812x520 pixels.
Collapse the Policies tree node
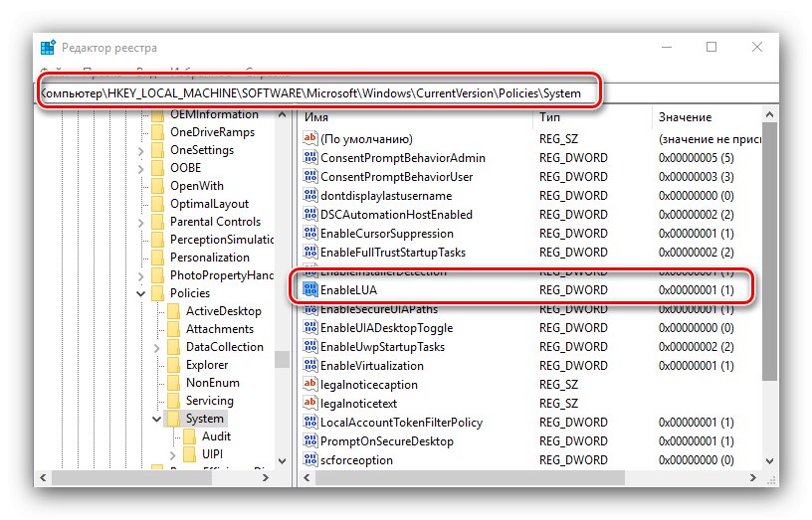tap(141, 293)
